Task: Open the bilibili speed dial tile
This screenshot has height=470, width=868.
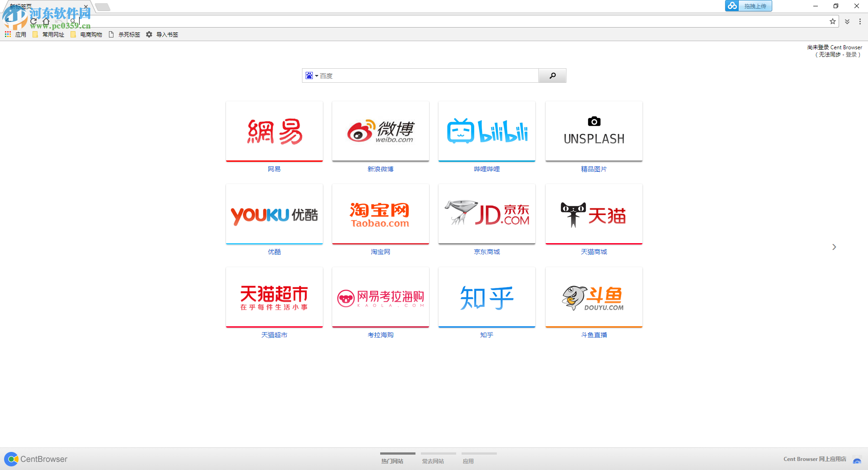Action: [486, 131]
